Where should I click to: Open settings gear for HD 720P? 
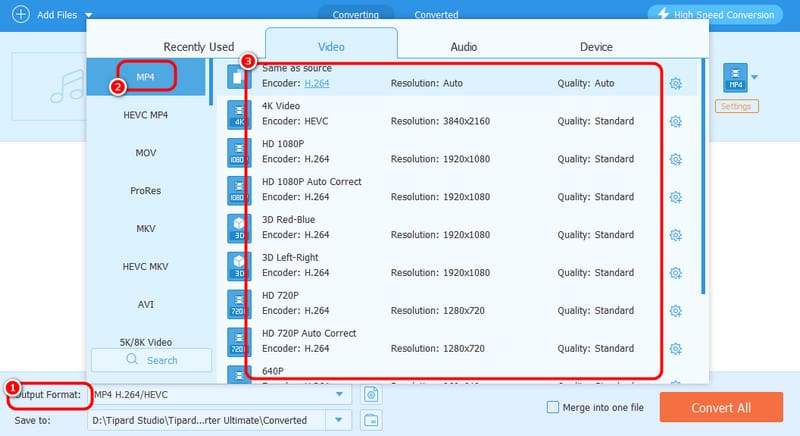click(x=676, y=311)
